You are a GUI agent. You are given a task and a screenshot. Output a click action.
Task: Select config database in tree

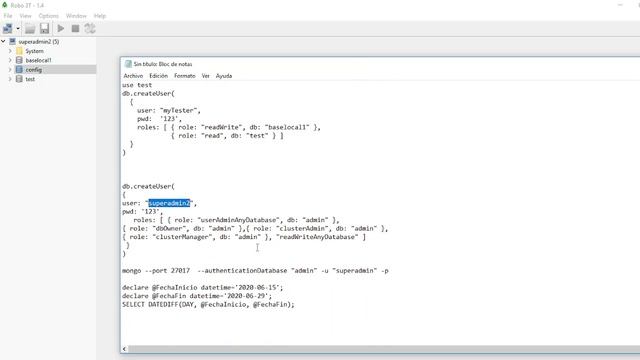point(33,70)
